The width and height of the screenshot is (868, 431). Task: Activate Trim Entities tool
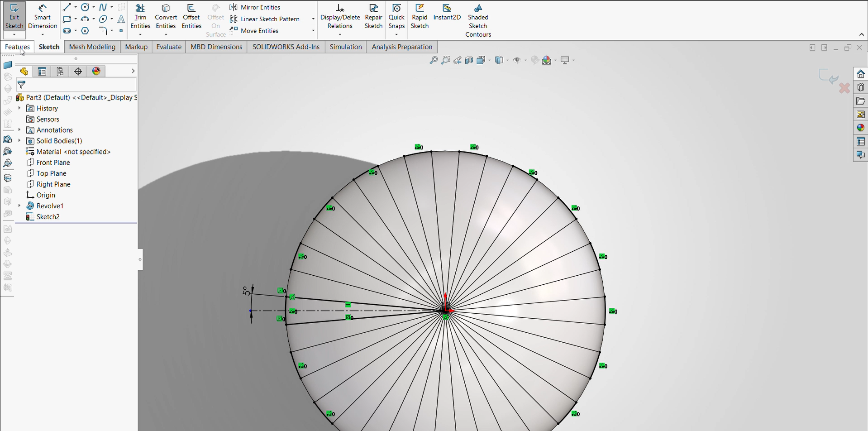pos(140,16)
